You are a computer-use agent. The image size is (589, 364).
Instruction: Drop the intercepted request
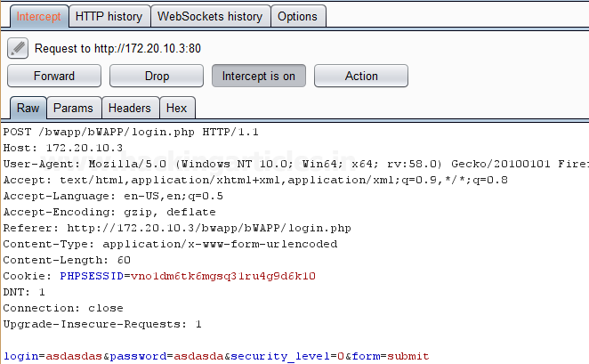click(157, 76)
